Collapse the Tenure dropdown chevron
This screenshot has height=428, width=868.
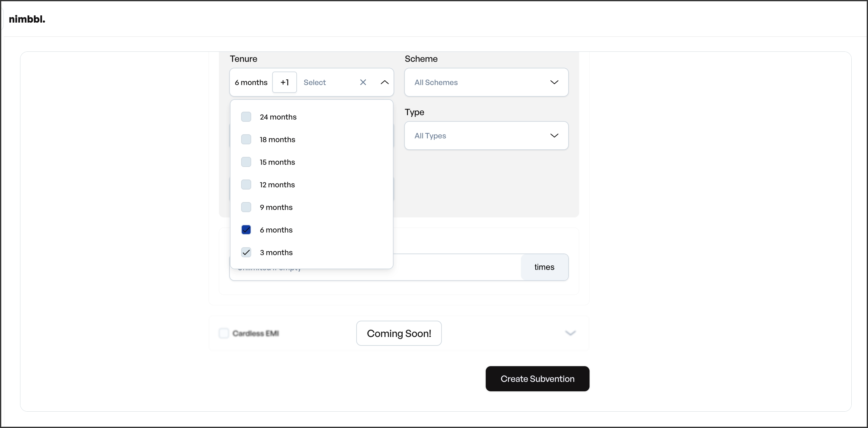pyautogui.click(x=384, y=82)
